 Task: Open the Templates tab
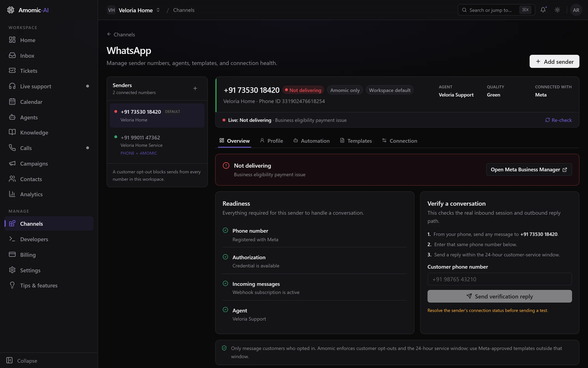356,141
